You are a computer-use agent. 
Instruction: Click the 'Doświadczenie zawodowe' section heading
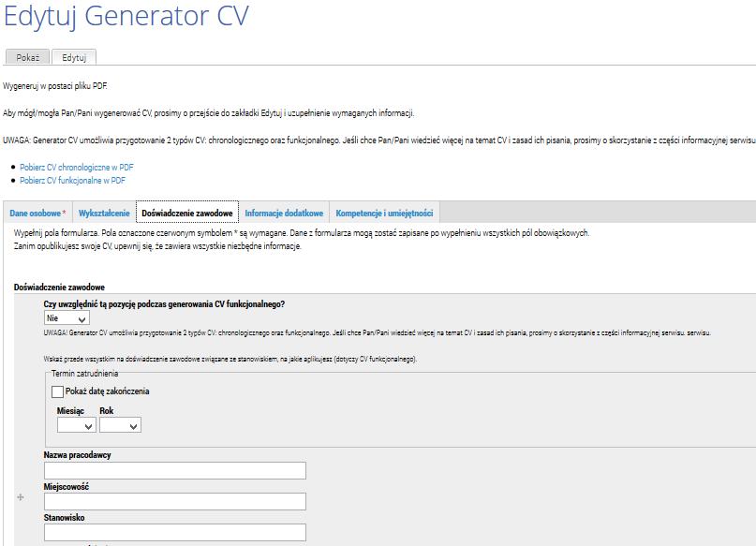click(59, 288)
